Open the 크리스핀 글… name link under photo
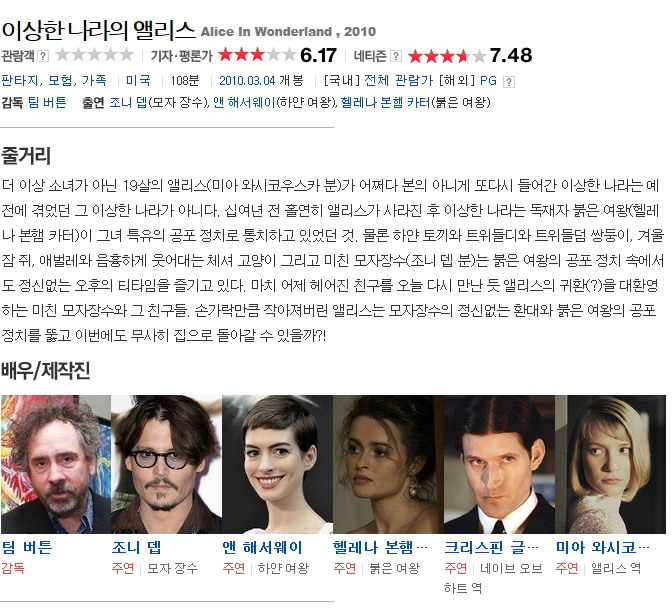672x613 pixels. [x=491, y=547]
